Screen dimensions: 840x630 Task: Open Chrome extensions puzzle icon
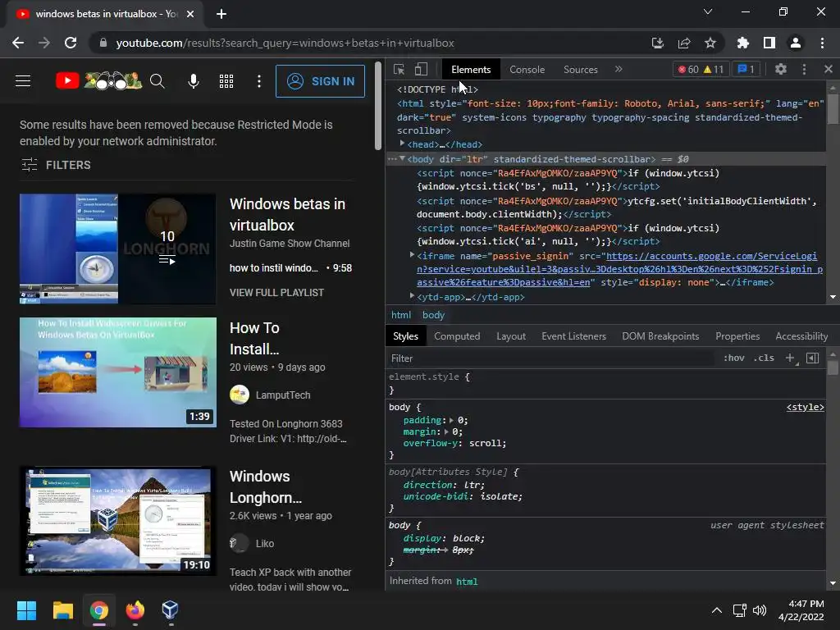[743, 43]
